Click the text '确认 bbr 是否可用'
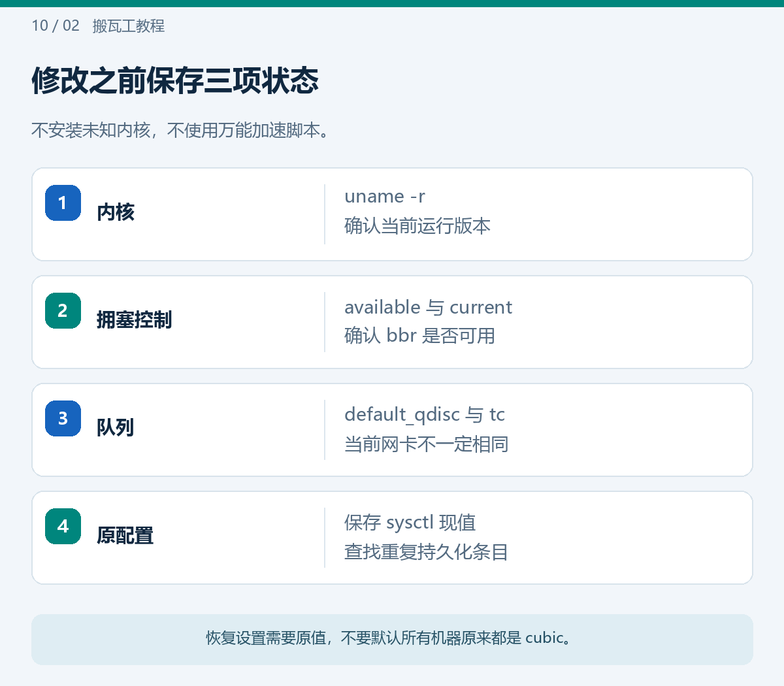Viewport: 784px width, 686px height. pyautogui.click(x=419, y=336)
